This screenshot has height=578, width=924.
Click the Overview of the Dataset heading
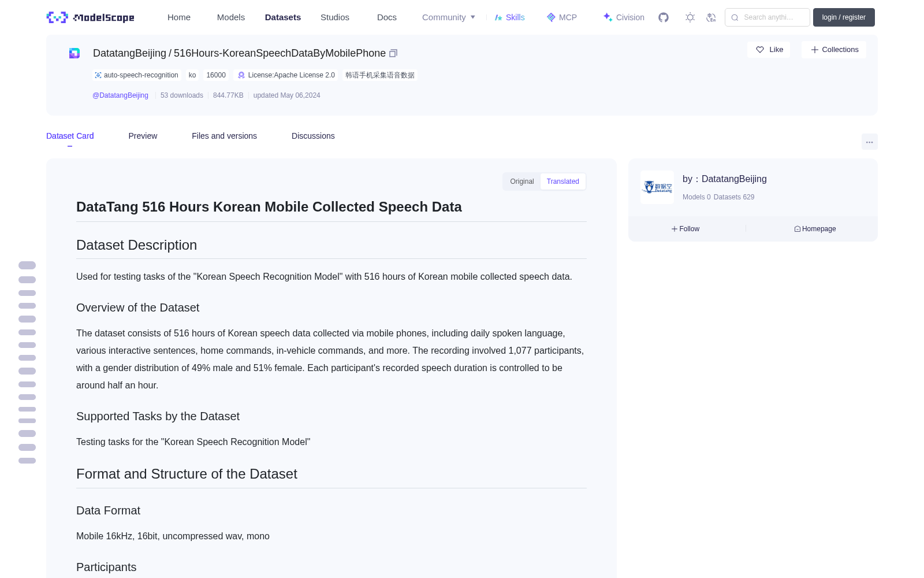click(x=137, y=308)
